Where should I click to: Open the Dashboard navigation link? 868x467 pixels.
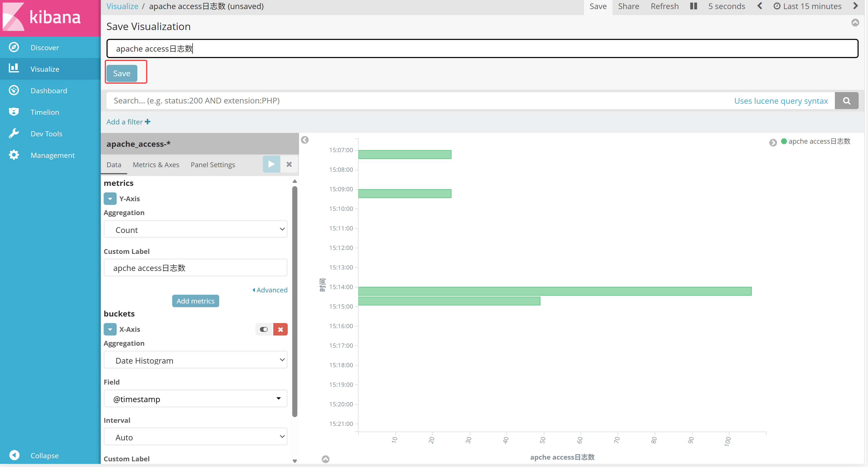[x=49, y=90]
